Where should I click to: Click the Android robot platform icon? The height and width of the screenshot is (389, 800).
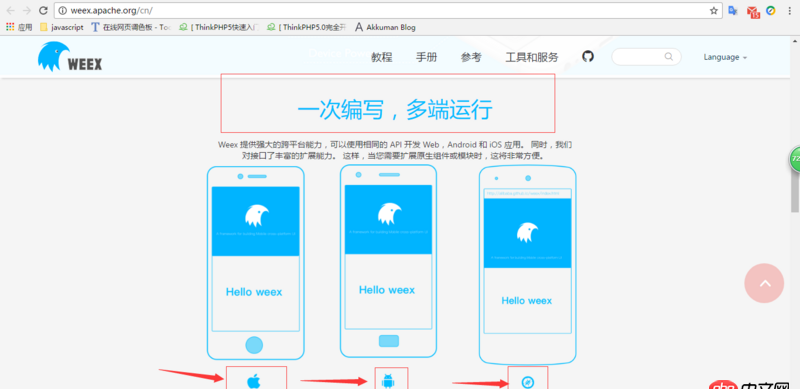[388, 380]
